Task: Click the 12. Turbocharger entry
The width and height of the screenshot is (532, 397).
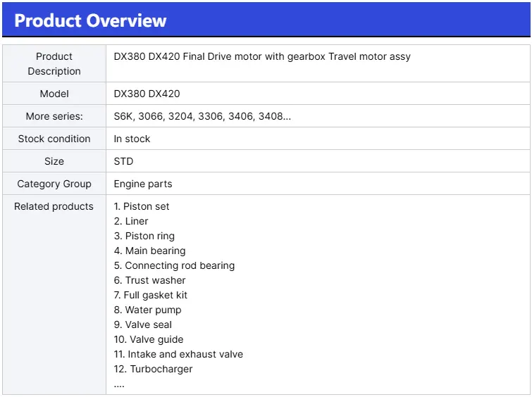Action: coord(153,370)
